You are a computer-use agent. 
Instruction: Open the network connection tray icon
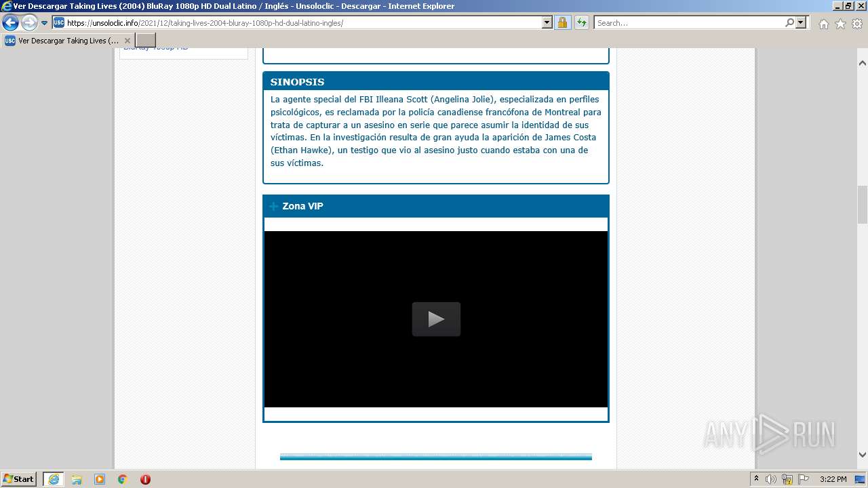click(x=787, y=479)
